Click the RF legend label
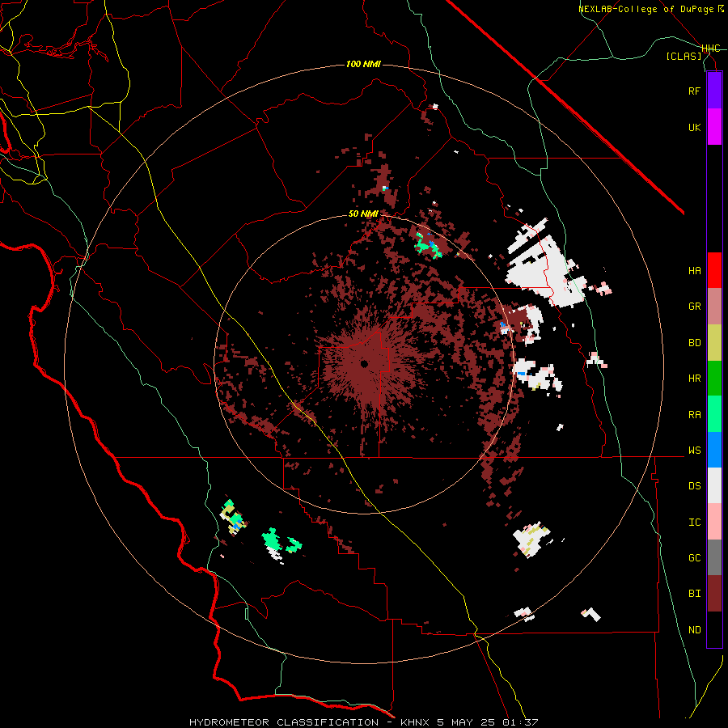Image resolution: width=728 pixels, height=728 pixels. tap(695, 91)
